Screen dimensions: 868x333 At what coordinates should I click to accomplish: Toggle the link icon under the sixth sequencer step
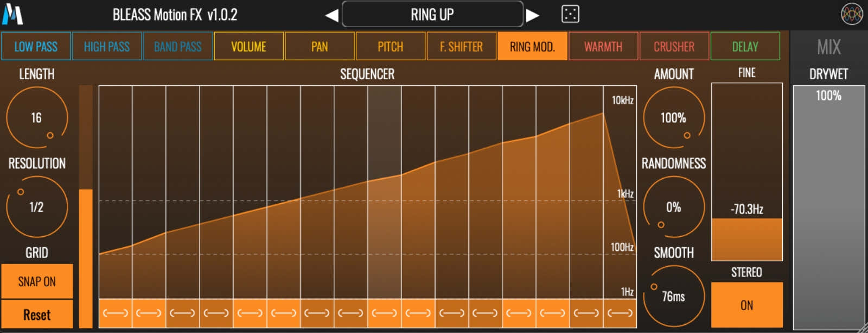[x=284, y=313]
